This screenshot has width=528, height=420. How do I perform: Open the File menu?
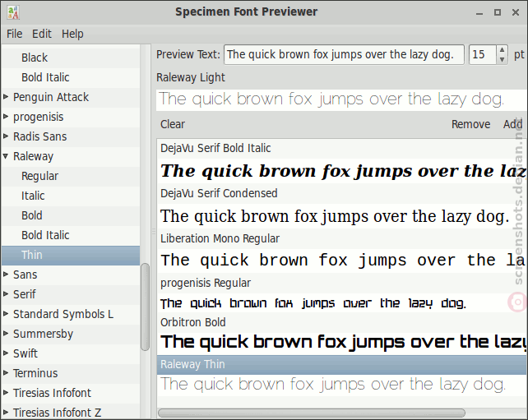click(15, 34)
